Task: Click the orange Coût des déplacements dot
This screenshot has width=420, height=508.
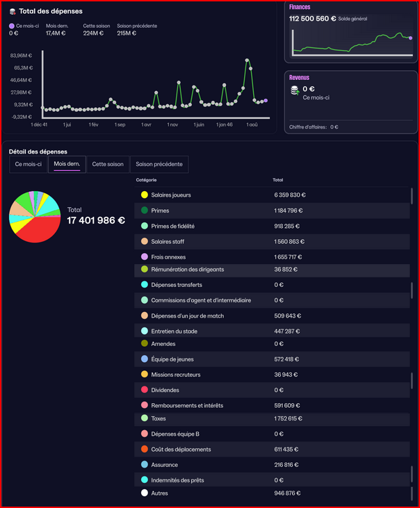Action: 145,449
